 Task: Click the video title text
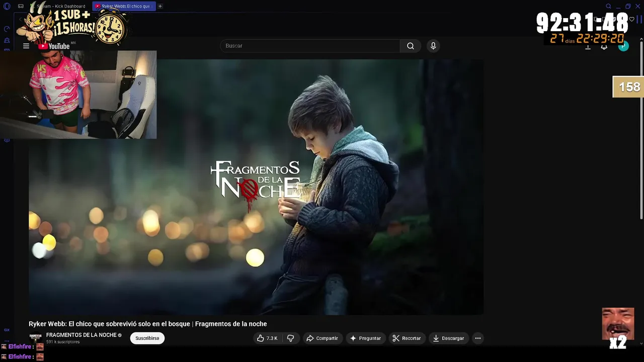click(147, 324)
